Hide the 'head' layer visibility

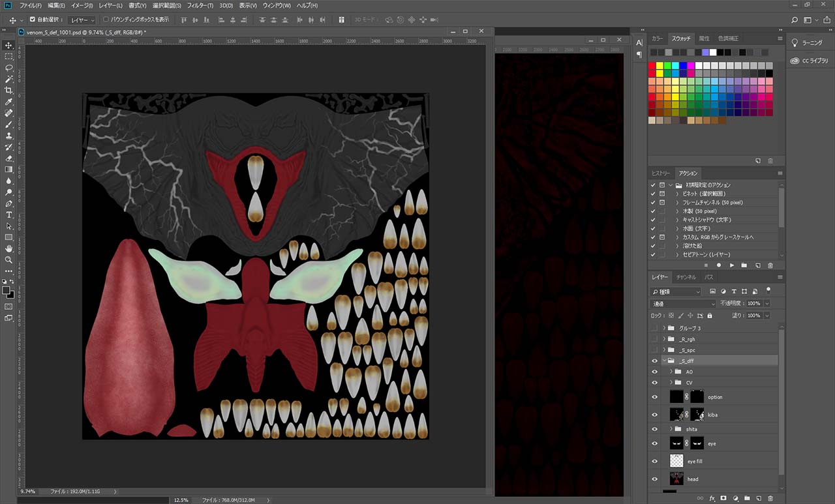coord(654,479)
